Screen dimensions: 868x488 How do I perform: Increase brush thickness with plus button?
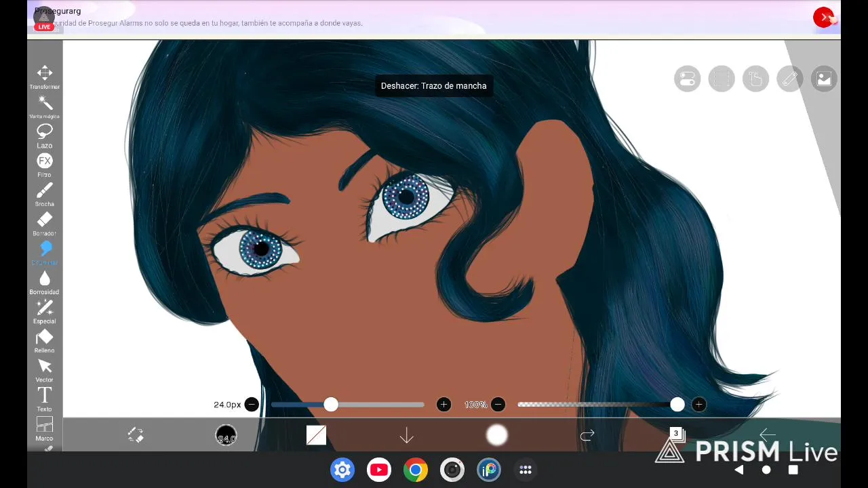tap(443, 405)
